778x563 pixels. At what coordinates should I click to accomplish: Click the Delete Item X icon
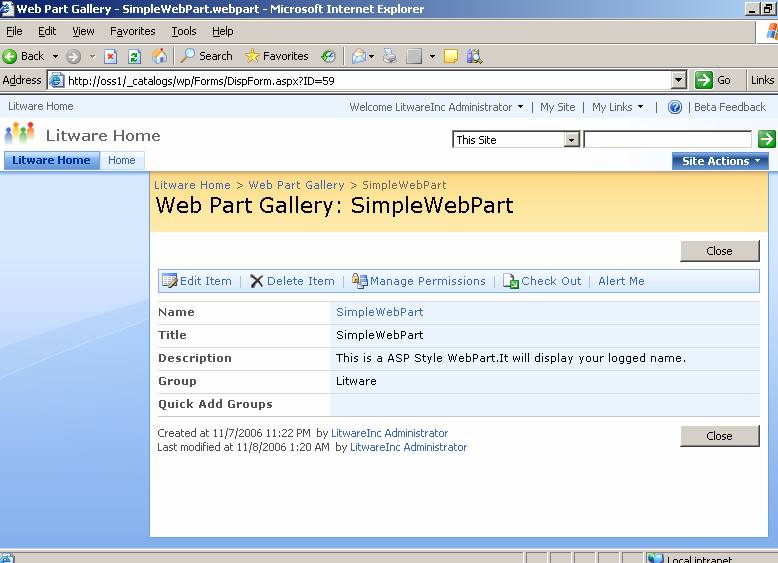click(257, 281)
